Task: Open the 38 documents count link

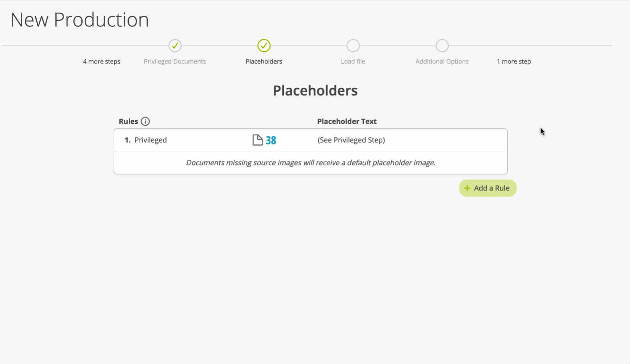Action: pyautogui.click(x=271, y=140)
